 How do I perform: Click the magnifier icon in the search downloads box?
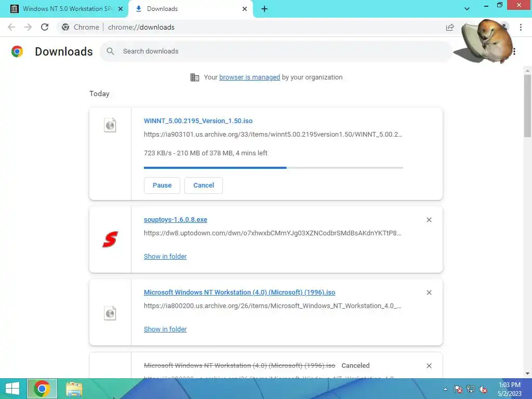coord(110,51)
